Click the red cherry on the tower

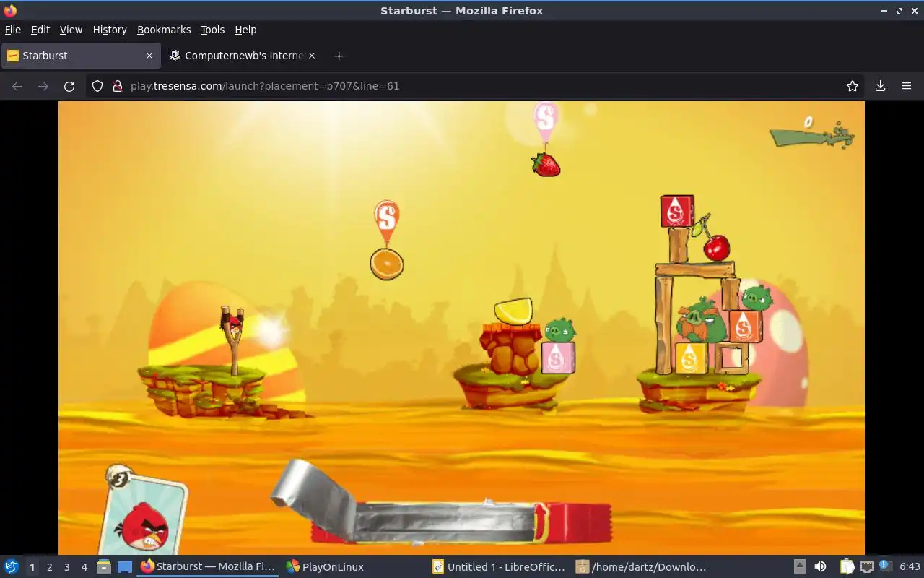pos(717,248)
